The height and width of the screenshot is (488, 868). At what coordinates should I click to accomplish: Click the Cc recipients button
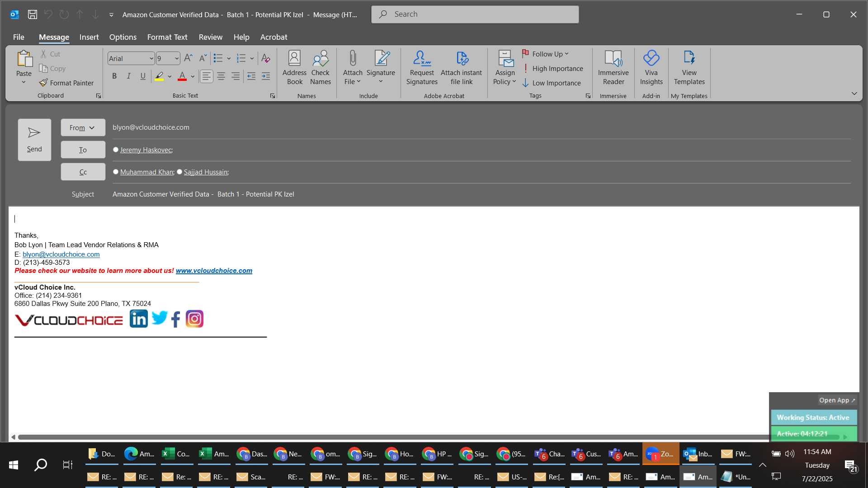(83, 172)
